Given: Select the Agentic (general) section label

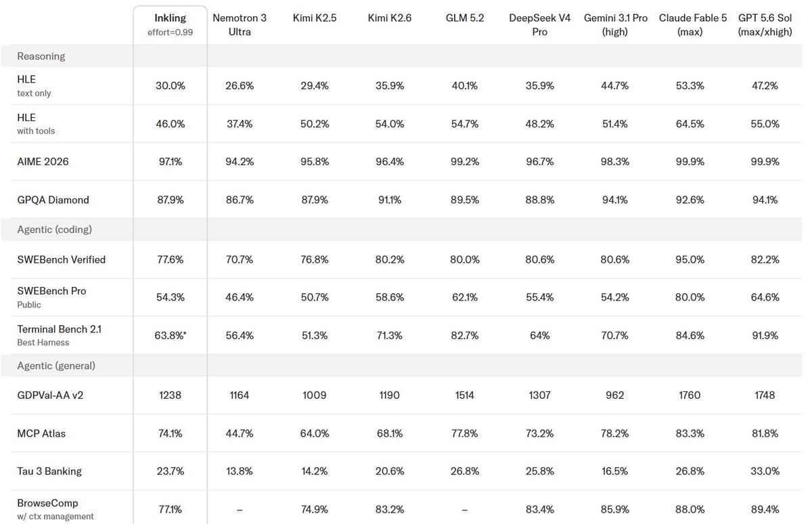Looking at the screenshot, I should pyautogui.click(x=56, y=366).
